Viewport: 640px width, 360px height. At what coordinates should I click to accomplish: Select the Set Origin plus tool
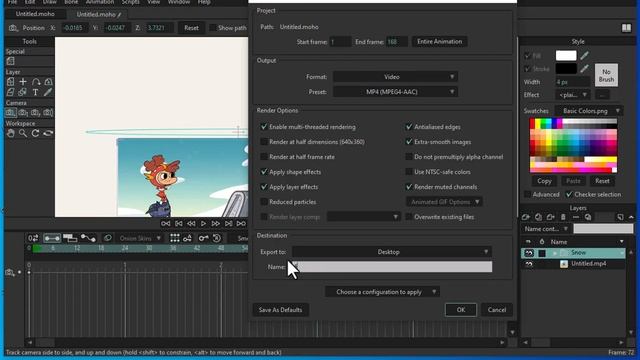pyautogui.click(x=23, y=82)
